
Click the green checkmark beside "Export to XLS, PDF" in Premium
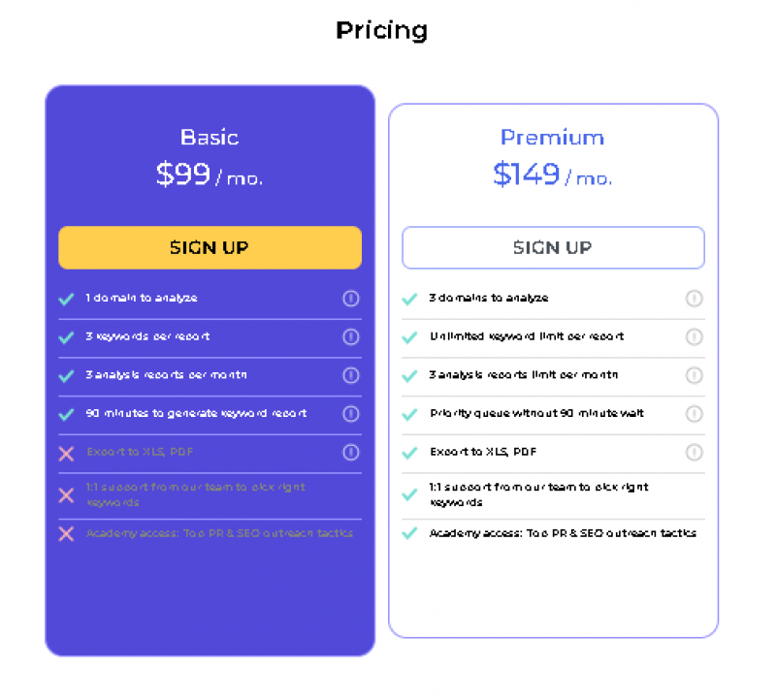coord(410,453)
